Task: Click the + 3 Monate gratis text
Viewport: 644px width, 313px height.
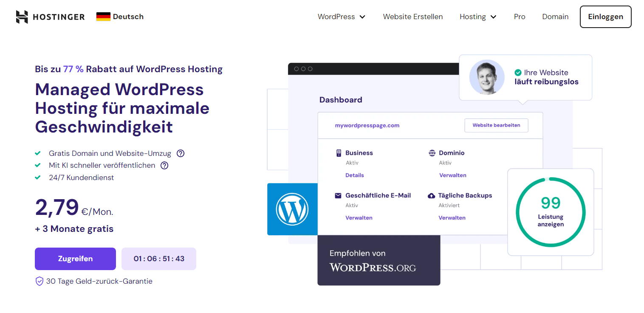Action: pyautogui.click(x=74, y=229)
